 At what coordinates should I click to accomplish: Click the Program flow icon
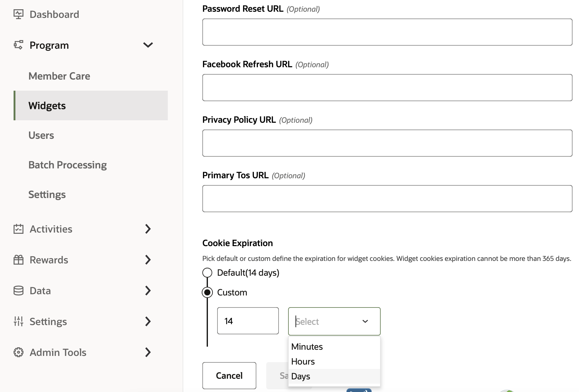(19, 45)
